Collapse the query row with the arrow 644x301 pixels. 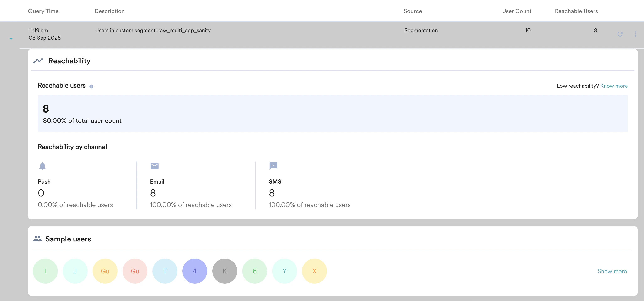tap(11, 39)
